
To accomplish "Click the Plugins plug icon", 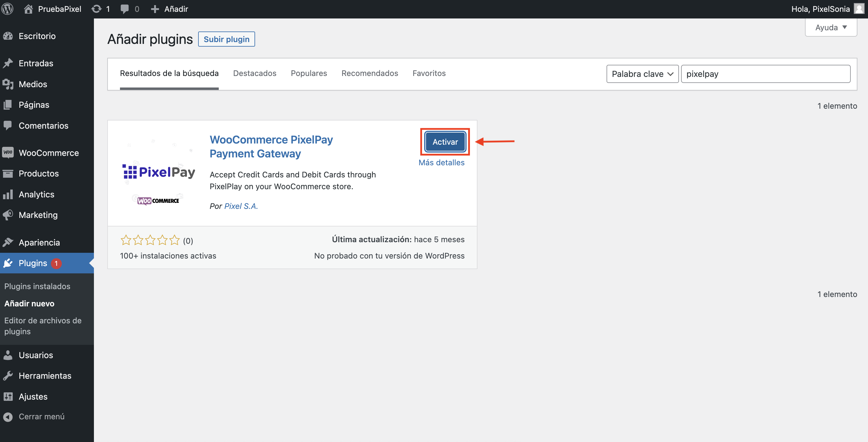I will pos(8,263).
